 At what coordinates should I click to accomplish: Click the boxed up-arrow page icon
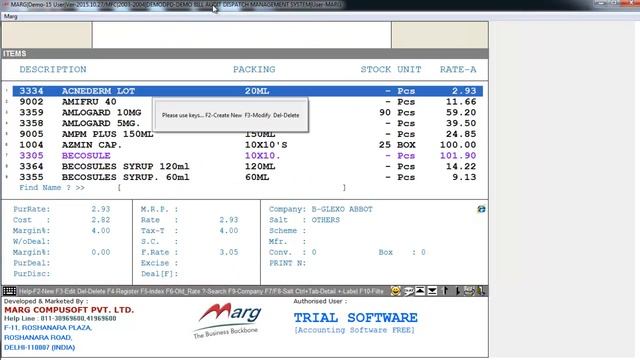[420, 291]
